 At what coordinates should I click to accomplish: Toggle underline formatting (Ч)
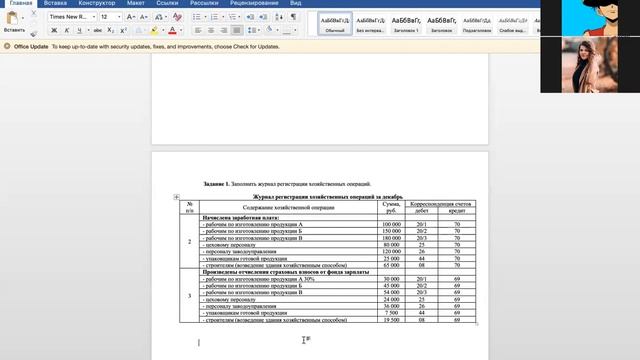79,30
